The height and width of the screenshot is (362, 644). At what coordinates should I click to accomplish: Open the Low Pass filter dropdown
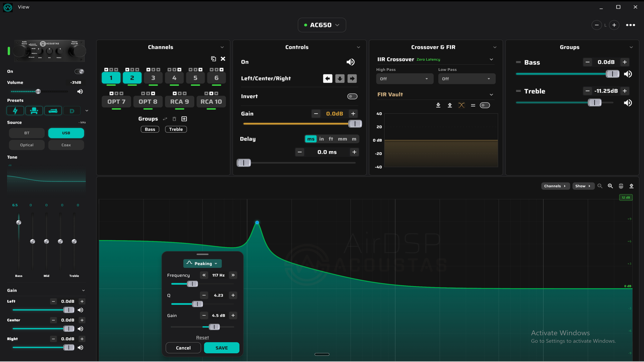tap(467, 79)
